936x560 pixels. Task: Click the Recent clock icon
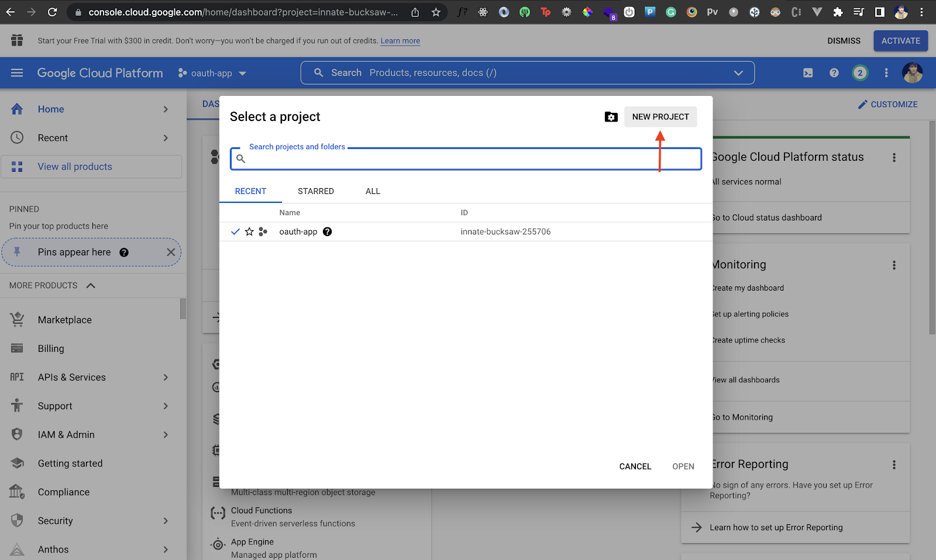pyautogui.click(x=17, y=138)
